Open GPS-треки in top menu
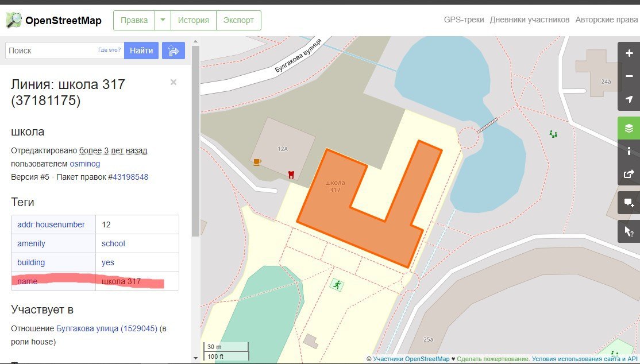640x364 pixels. click(464, 20)
